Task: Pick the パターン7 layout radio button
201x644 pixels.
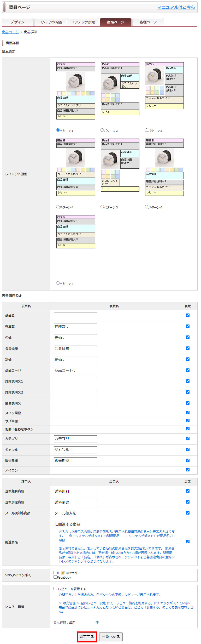Action: [x=58, y=283]
